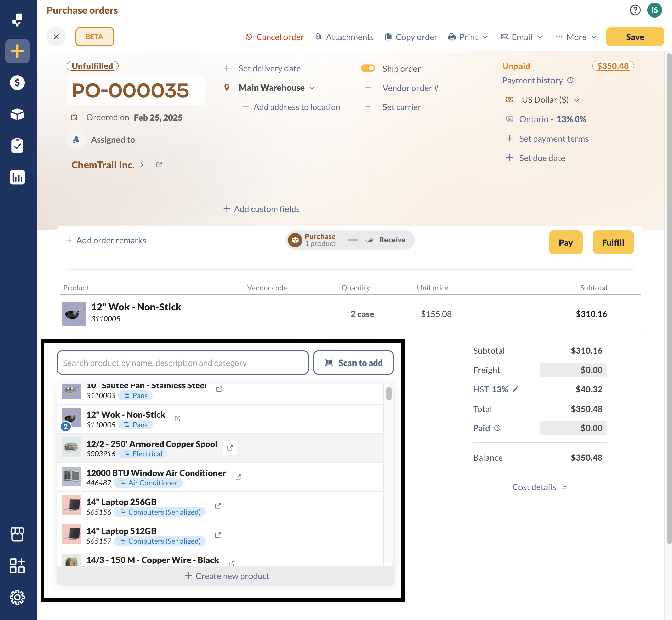Viewport: 672px width, 620px height.
Task: Open the reports chart icon in sidebar
Action: pyautogui.click(x=17, y=177)
